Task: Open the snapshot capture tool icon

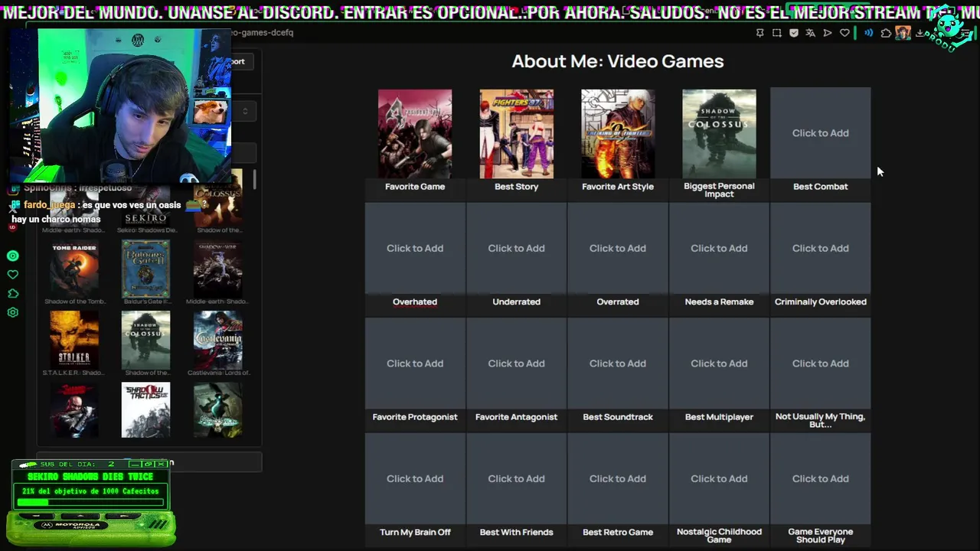Action: coord(776,33)
